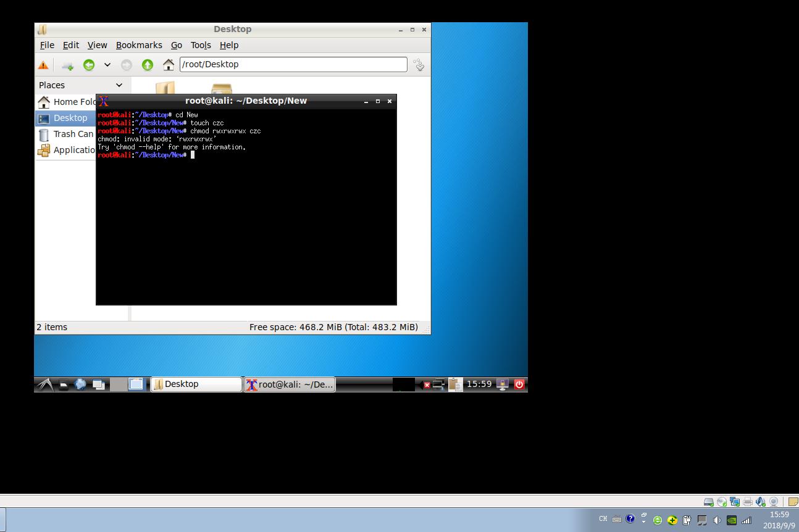Switch to the Desktop taskbar button
799x532 pixels.
[x=196, y=384]
